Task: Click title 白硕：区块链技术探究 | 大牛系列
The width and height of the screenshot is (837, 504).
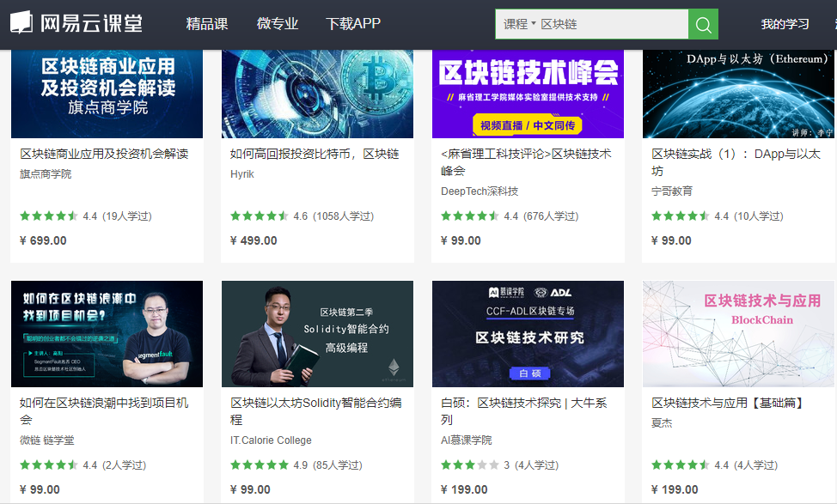Action: coord(523,411)
